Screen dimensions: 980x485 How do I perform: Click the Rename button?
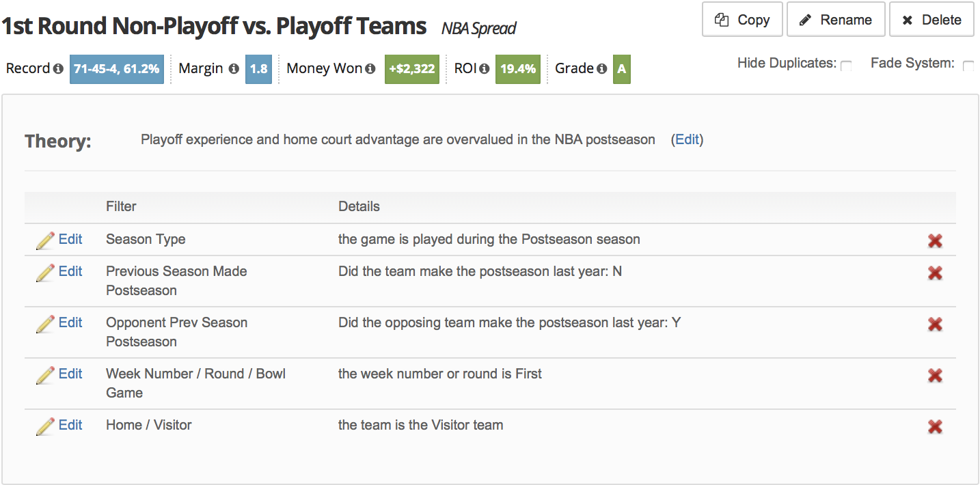click(836, 20)
